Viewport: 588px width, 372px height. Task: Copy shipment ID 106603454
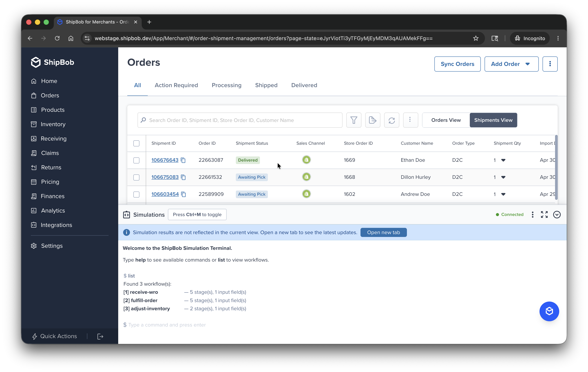click(184, 194)
